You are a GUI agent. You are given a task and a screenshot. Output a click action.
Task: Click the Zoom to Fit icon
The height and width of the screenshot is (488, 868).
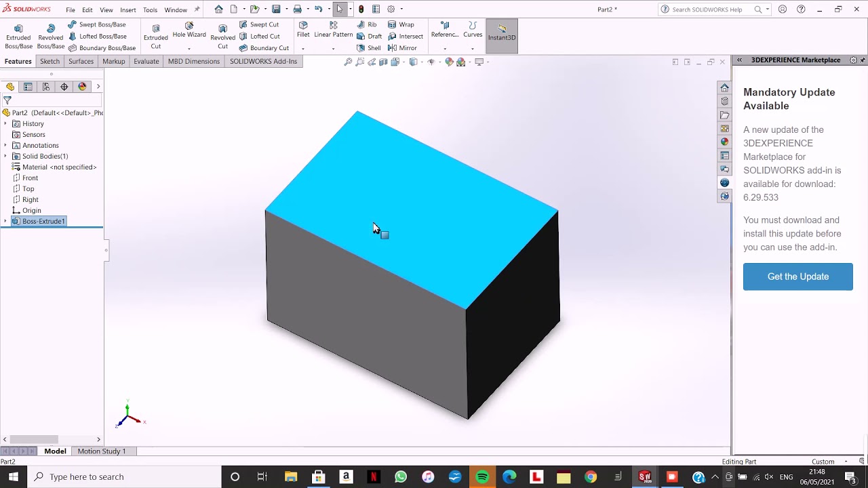tap(348, 62)
